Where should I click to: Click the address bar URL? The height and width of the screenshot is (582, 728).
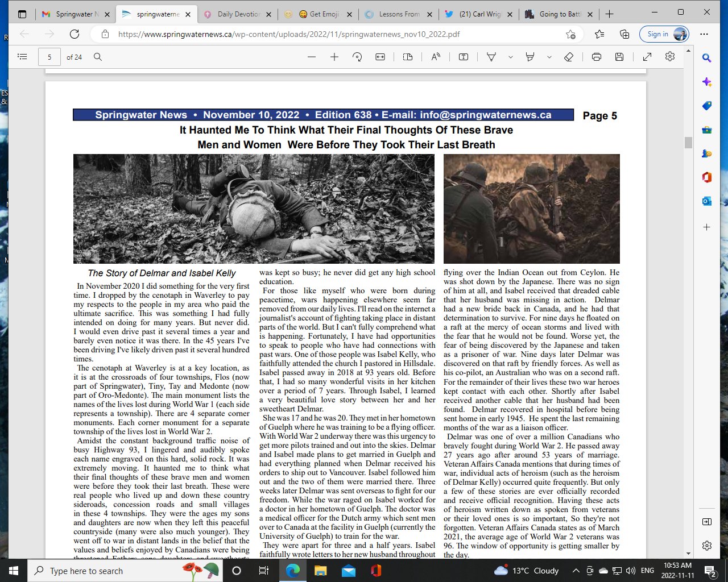[x=289, y=34]
